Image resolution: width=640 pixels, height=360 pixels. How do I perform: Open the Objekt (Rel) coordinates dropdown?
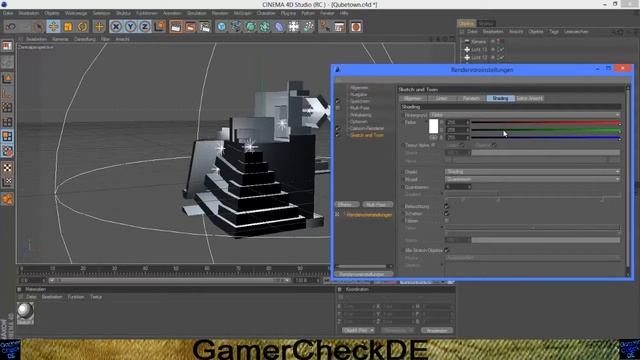tap(358, 330)
